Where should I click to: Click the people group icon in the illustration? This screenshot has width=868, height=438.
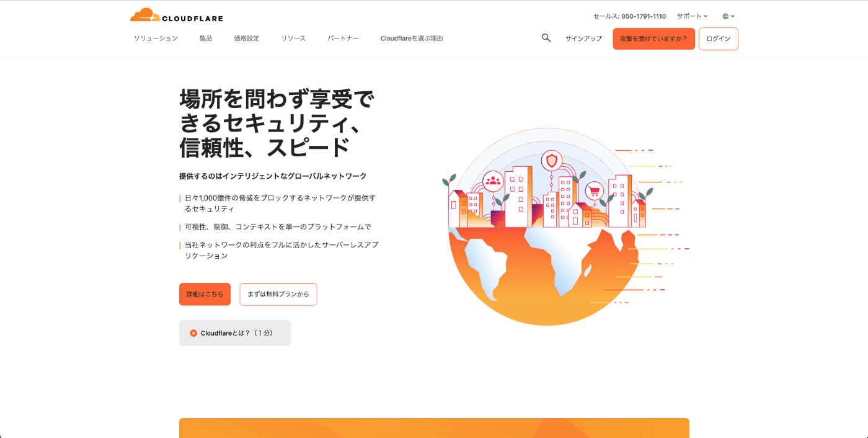click(x=493, y=181)
